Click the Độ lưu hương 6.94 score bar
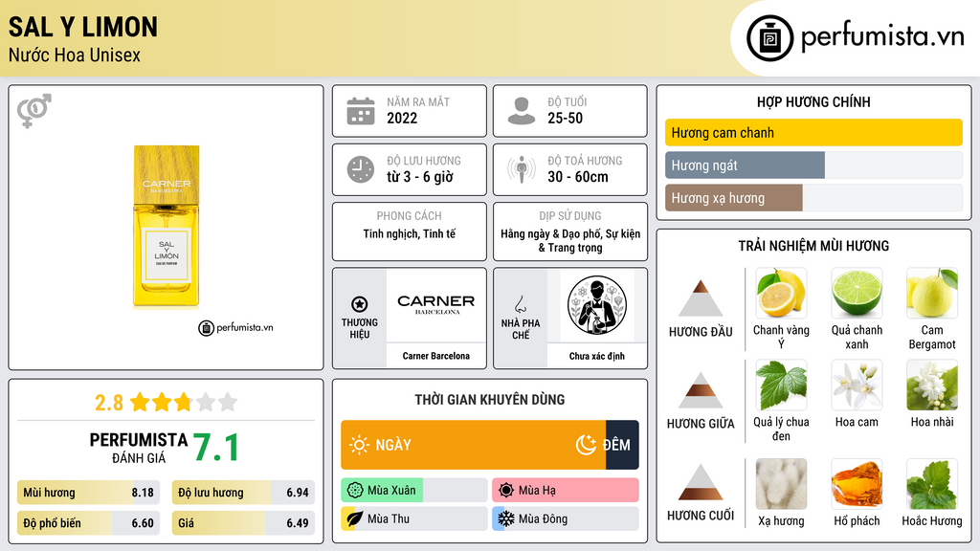Viewport: 980px width, 551px height. pos(243,493)
